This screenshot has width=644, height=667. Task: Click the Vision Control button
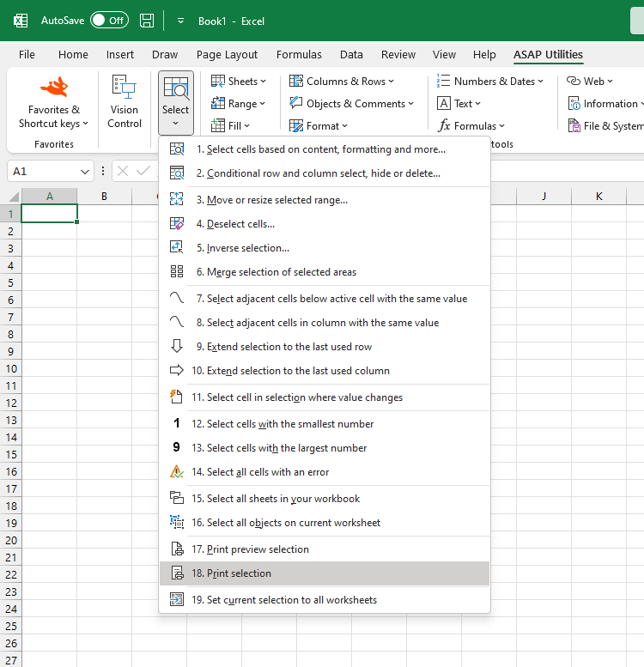pyautogui.click(x=124, y=102)
